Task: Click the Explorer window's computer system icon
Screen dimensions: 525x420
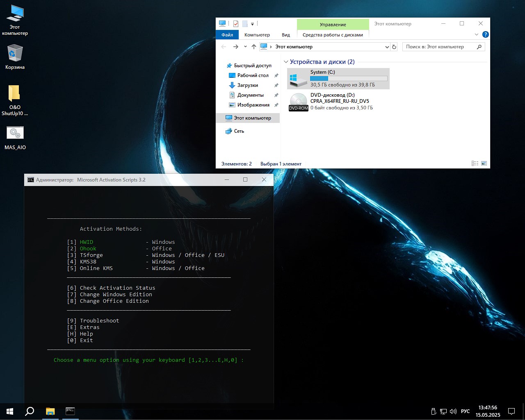Action: (222, 23)
